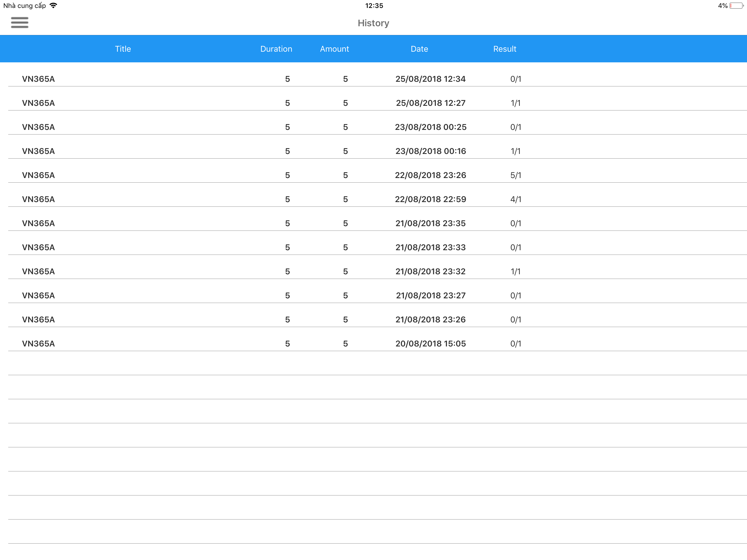The width and height of the screenshot is (747, 560).
Task: Click the Date column header
Action: point(419,49)
